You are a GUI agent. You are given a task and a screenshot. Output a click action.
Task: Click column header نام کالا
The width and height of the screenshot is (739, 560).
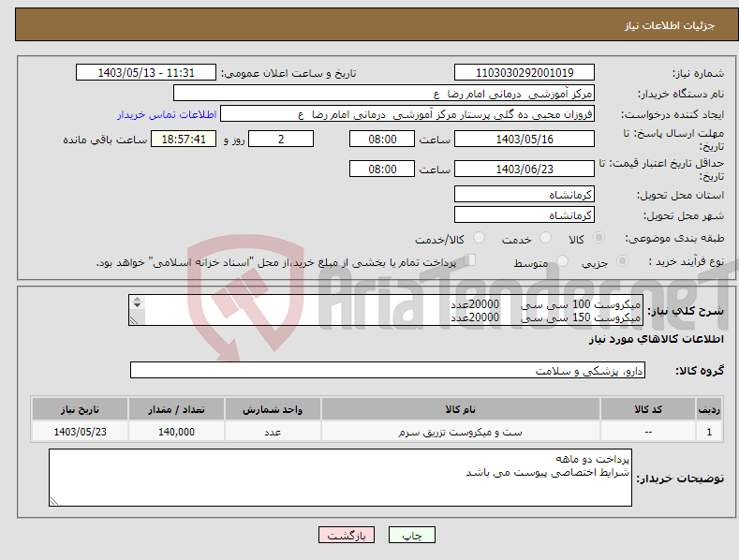(461, 409)
